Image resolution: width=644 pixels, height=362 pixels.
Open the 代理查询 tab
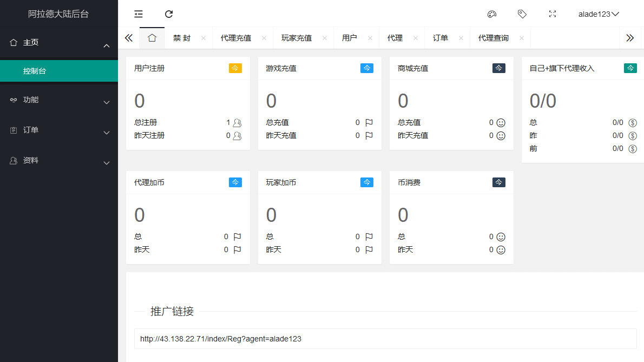pyautogui.click(x=494, y=38)
